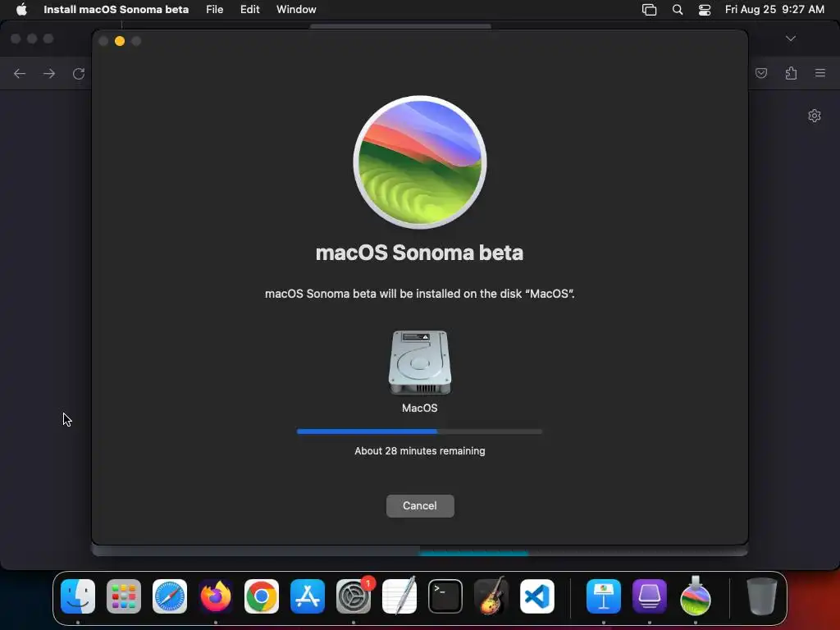Launch Google Chrome from the Dock
Image resolution: width=840 pixels, height=630 pixels.
(x=262, y=596)
